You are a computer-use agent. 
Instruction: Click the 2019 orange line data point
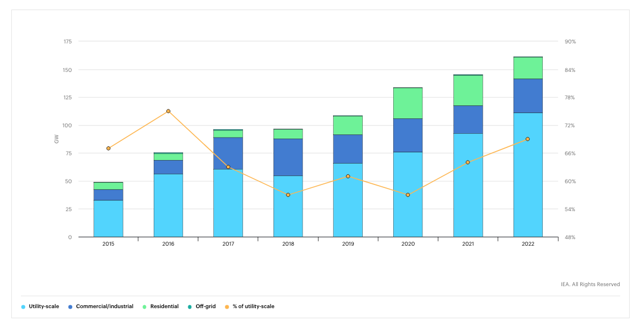[x=348, y=176]
